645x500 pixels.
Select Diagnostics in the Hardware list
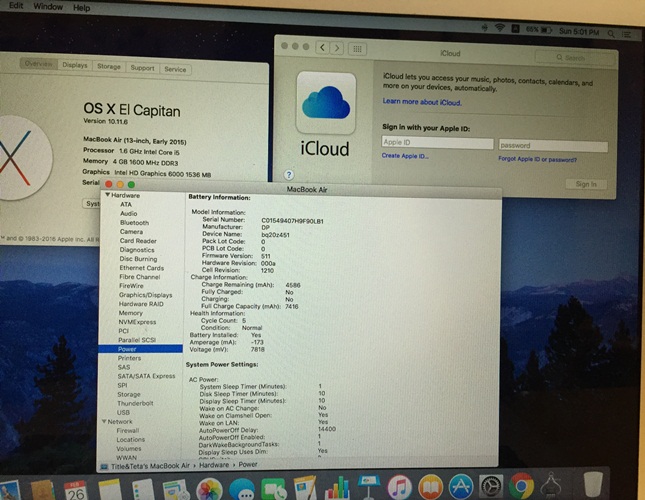tap(137, 250)
